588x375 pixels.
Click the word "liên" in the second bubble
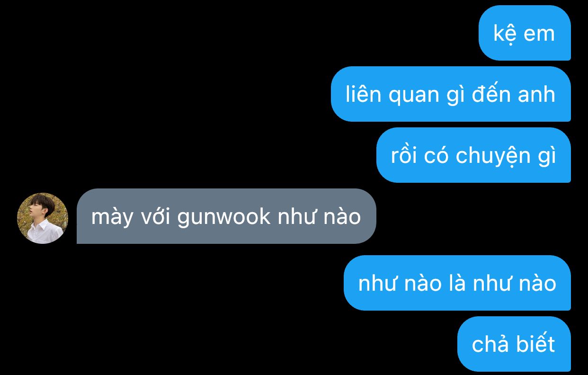pyautogui.click(x=363, y=94)
